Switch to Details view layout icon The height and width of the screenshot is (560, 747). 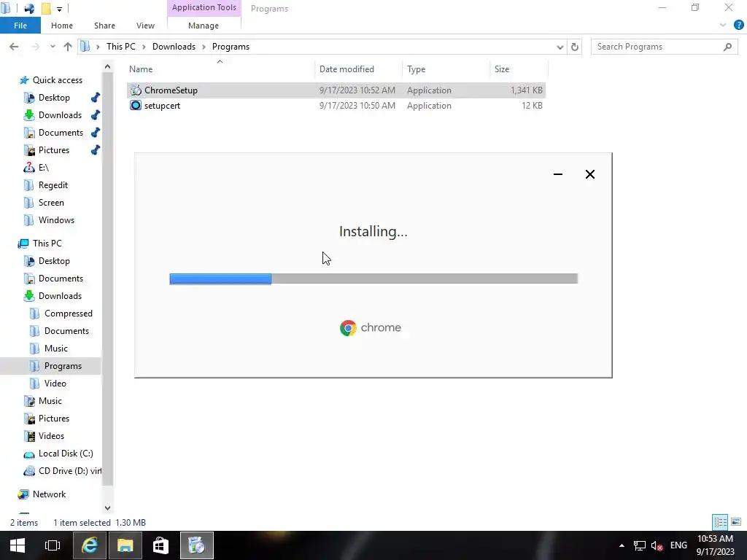(720, 522)
